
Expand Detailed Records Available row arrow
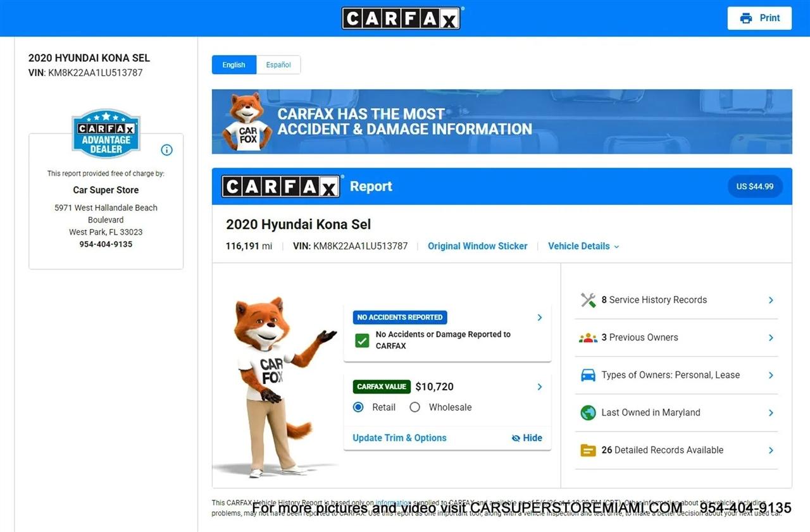tap(771, 450)
